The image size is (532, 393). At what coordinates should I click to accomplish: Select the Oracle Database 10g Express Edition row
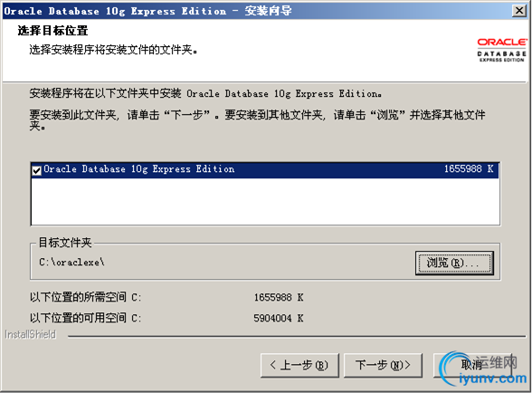265,170
